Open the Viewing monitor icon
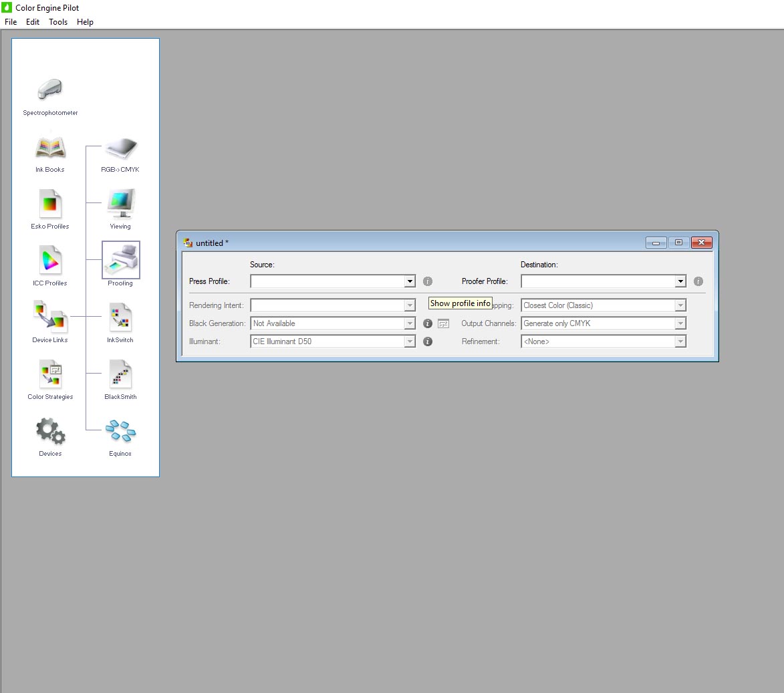 (x=120, y=204)
